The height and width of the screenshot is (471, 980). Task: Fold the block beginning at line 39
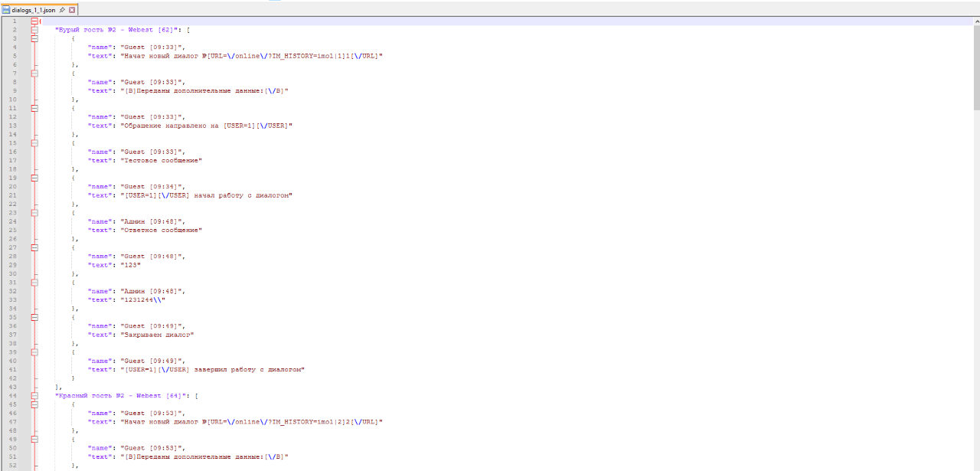pos(34,352)
